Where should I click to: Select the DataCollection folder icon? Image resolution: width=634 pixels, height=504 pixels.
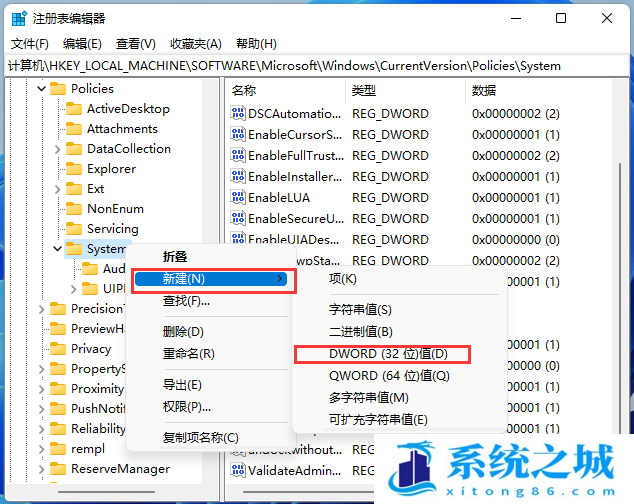[74, 149]
